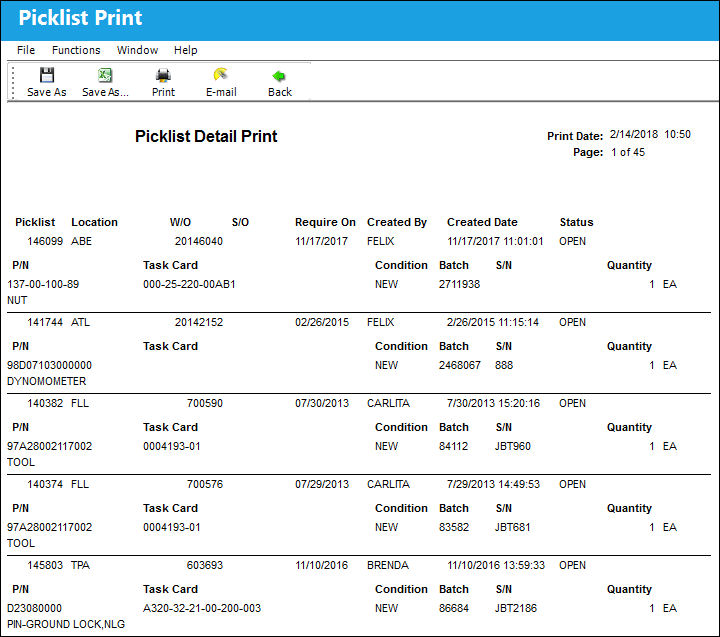This screenshot has width=720, height=637.
Task: Click work order 603693
Action: pos(205,565)
